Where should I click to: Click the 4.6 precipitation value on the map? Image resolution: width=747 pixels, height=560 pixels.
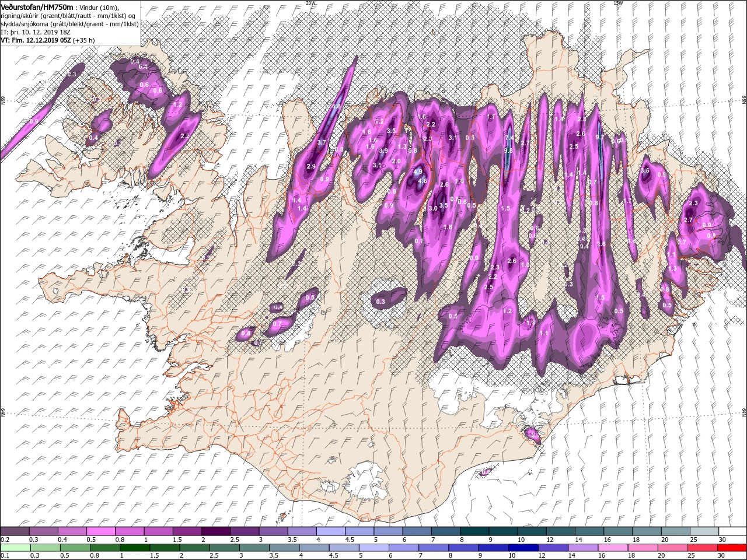click(423, 181)
